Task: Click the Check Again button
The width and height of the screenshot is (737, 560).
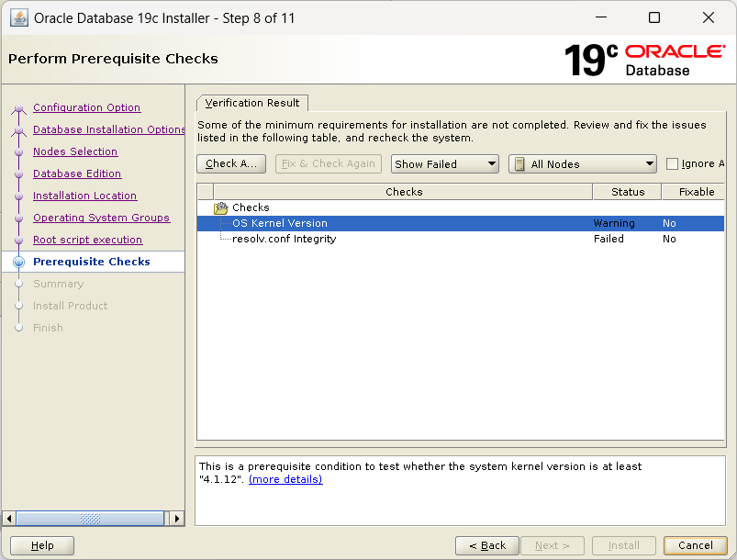Action: pos(231,163)
